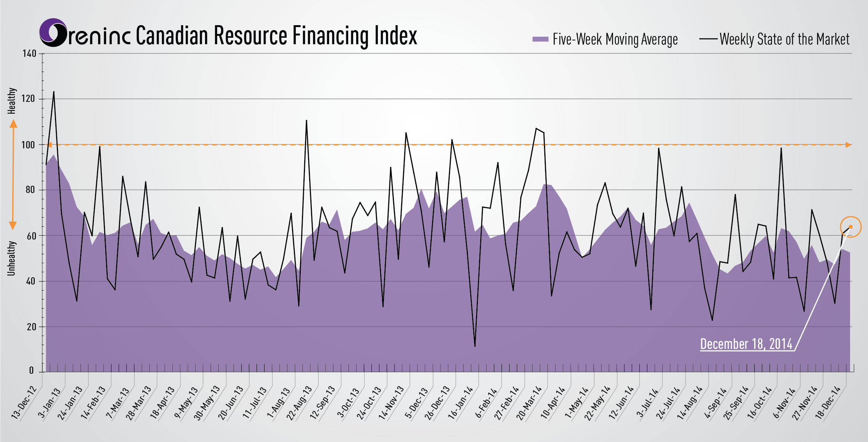This screenshot has width=868, height=442.
Task: Click the x-axis date 22-May-14
Action: pyautogui.click(x=597, y=403)
